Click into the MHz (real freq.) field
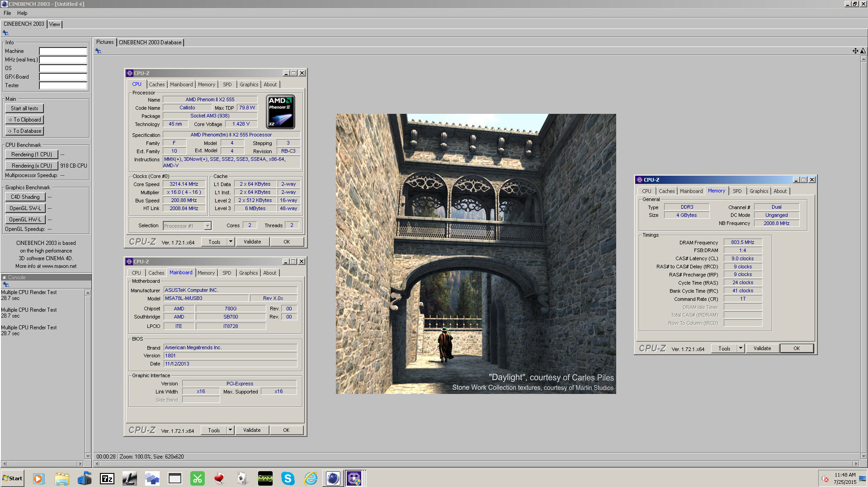 pos(63,60)
